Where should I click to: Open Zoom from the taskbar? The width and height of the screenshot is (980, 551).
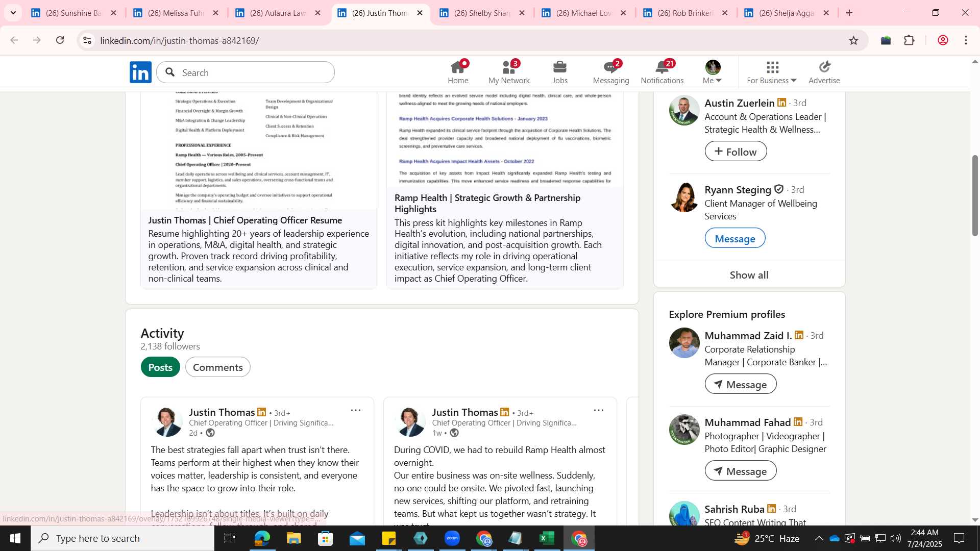452,538
